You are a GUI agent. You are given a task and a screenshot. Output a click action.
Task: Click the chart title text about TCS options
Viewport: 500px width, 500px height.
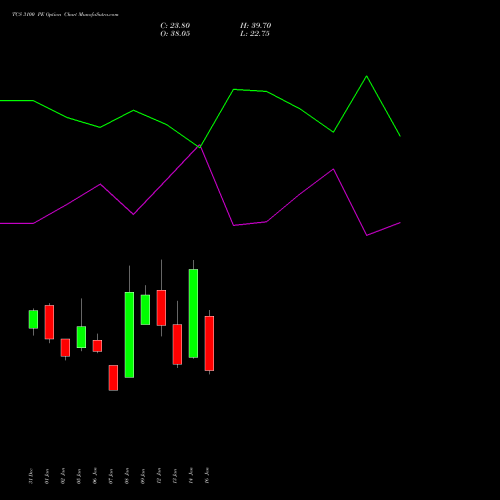tap(65, 15)
